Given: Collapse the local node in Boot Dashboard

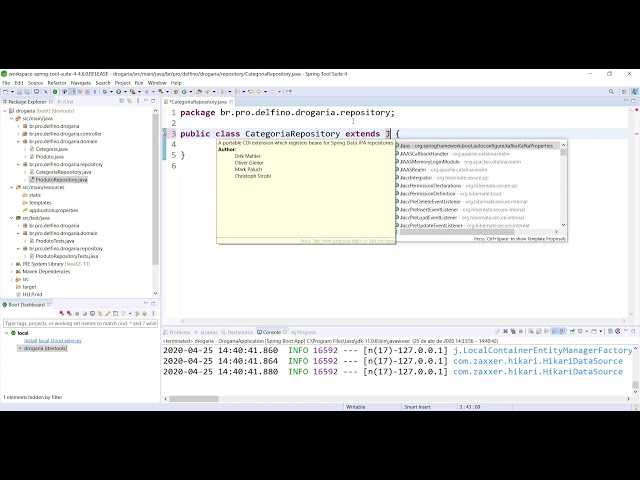Looking at the screenshot, I should pos(7,333).
